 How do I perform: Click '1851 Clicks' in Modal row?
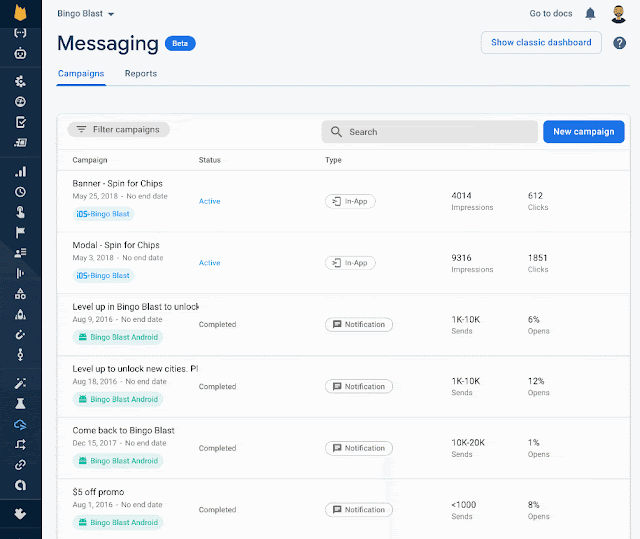click(538, 263)
